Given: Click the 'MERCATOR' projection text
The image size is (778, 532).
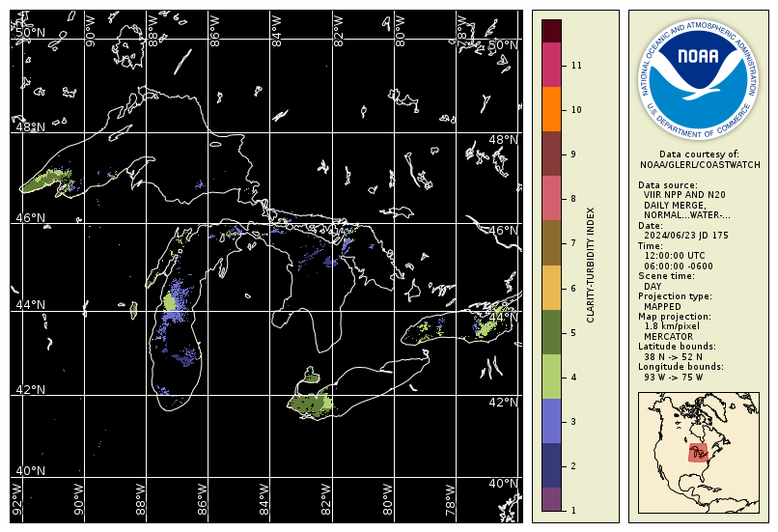Looking at the screenshot, I should coord(668,336).
